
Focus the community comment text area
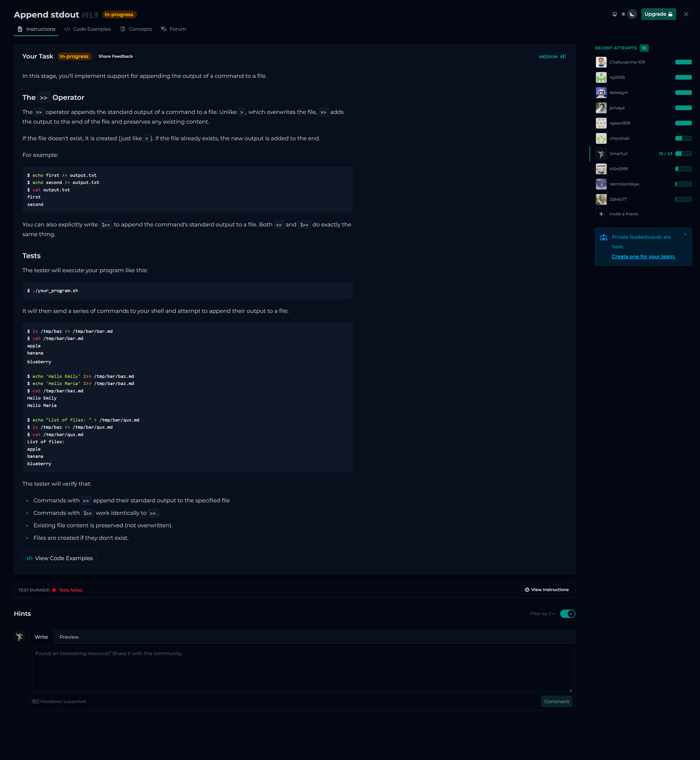301,669
